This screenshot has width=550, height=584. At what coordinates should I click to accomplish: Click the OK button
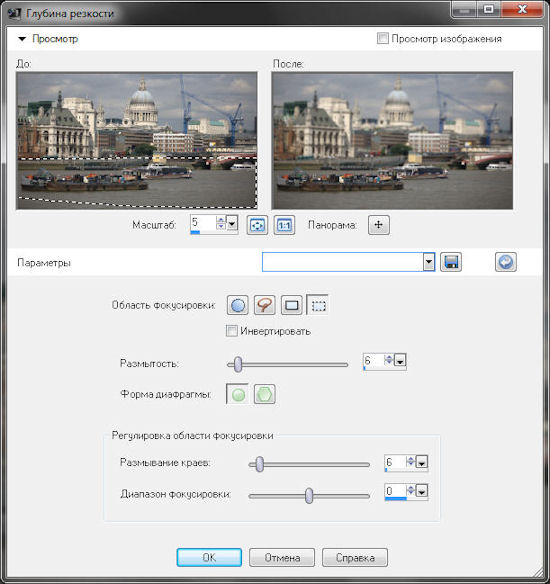coord(209,558)
